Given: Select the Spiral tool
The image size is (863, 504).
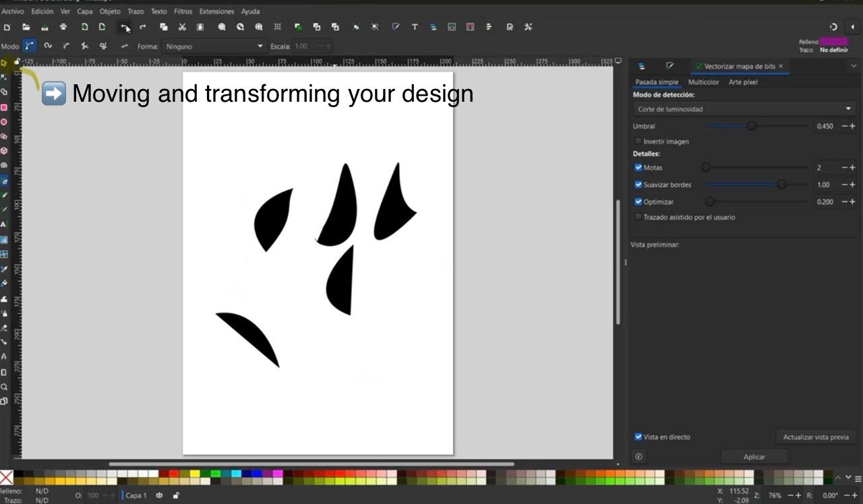Looking at the screenshot, I should pyautogui.click(x=4, y=165).
